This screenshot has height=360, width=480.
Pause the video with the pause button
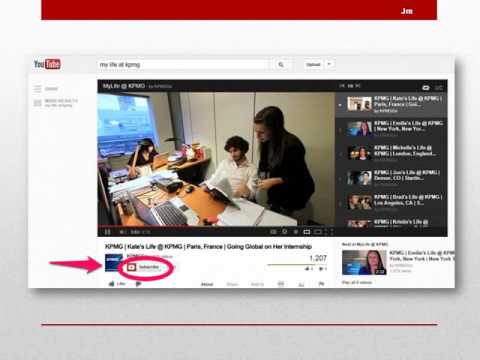[108, 232]
